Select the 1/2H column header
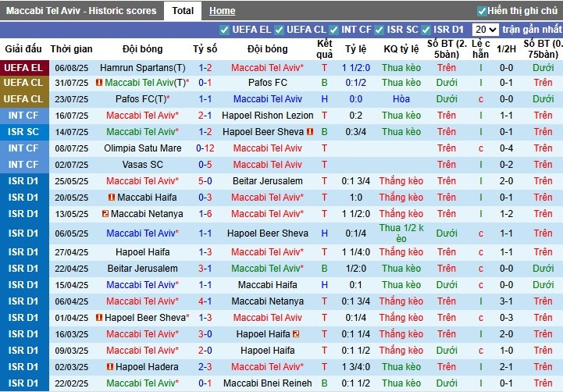 pyautogui.click(x=506, y=49)
